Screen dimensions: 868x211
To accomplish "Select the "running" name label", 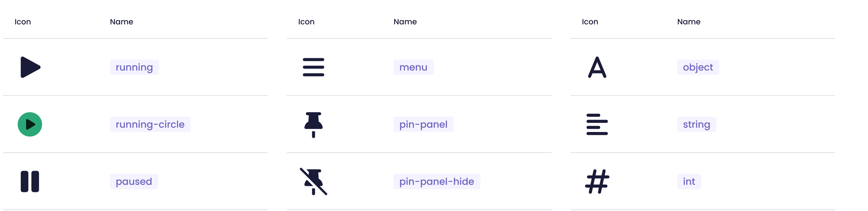I will (x=134, y=67).
